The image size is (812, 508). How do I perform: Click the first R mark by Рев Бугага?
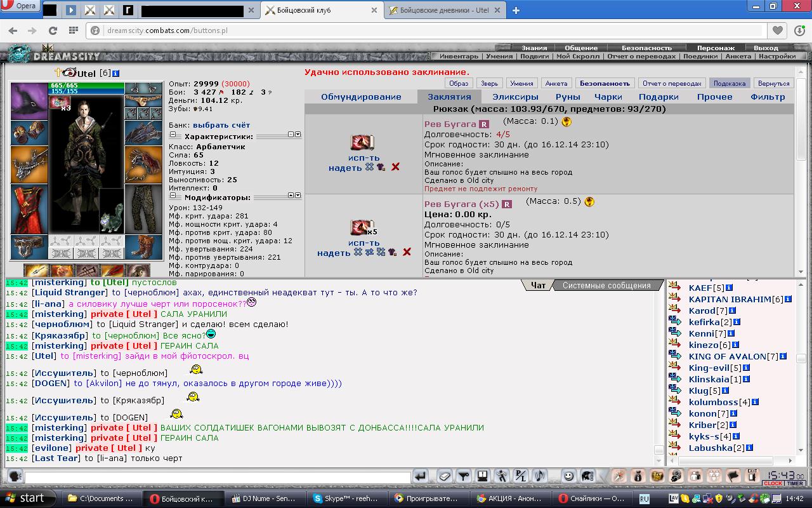[x=484, y=124]
